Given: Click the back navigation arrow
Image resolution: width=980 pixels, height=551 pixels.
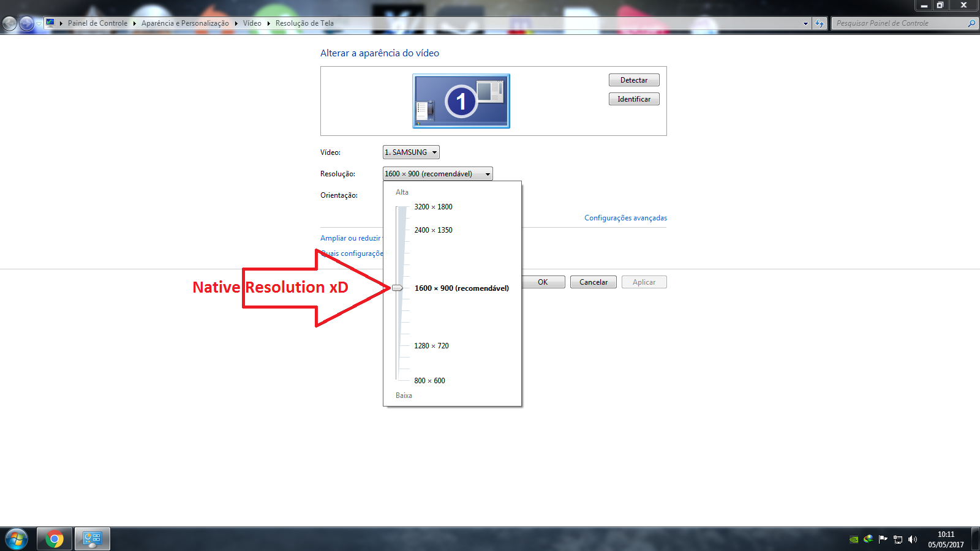Looking at the screenshot, I should (10, 23).
